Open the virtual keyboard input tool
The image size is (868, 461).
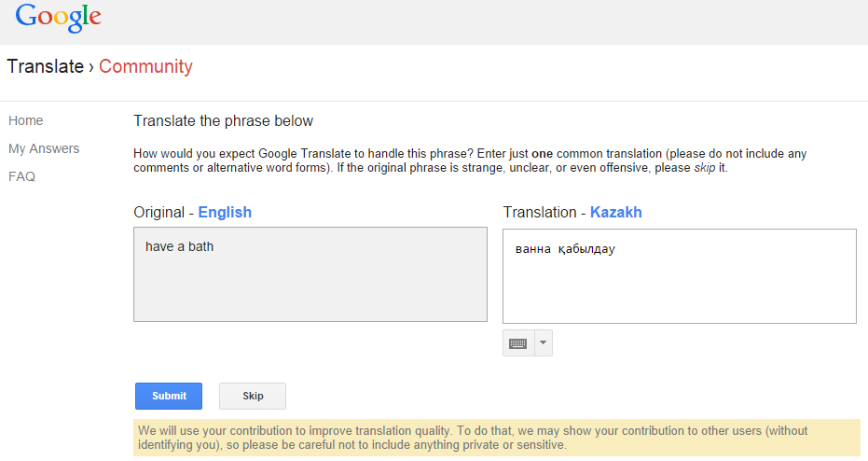[518, 343]
